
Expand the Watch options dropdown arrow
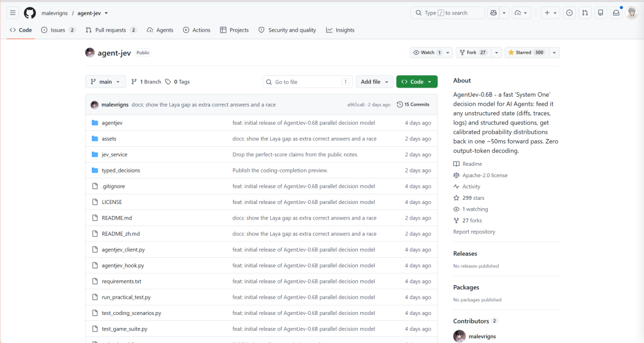[x=448, y=52]
